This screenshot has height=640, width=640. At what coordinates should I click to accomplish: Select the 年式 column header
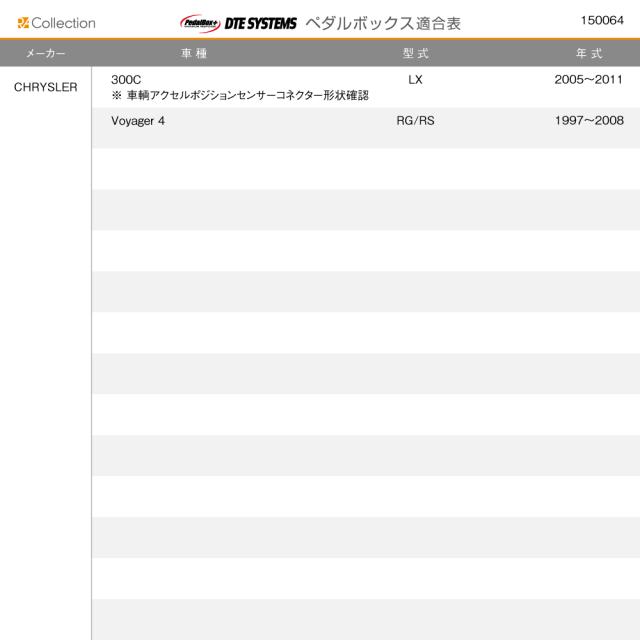coord(588,53)
